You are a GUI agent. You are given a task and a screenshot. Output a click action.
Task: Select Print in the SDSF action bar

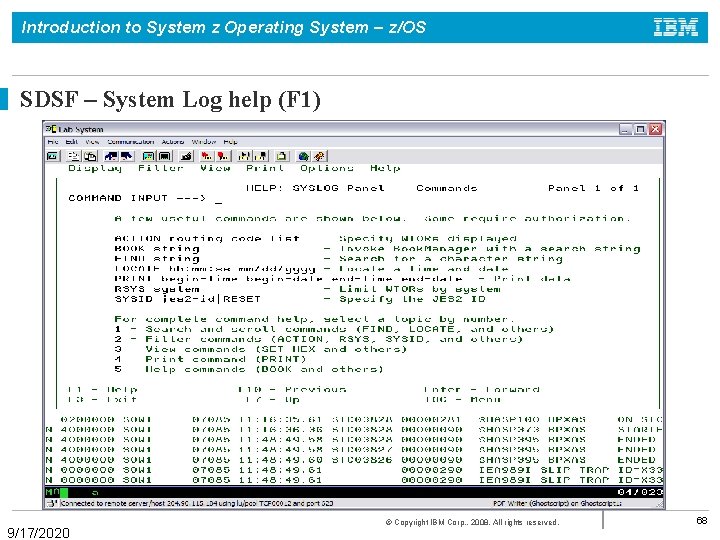(x=264, y=168)
